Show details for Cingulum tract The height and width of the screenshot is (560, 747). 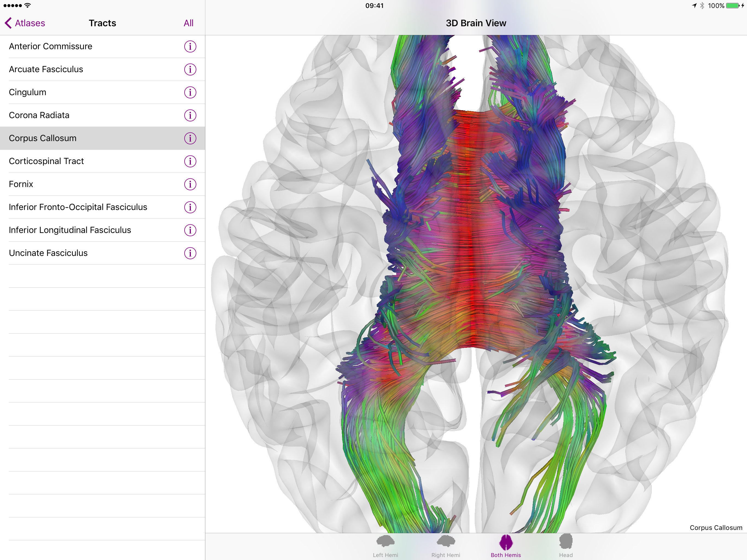click(190, 92)
